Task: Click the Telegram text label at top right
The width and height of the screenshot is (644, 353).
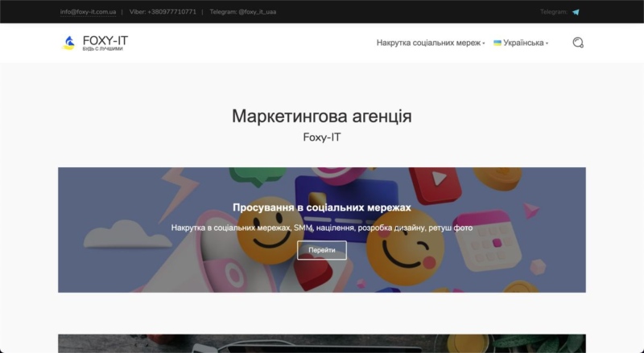Action: [x=553, y=12]
